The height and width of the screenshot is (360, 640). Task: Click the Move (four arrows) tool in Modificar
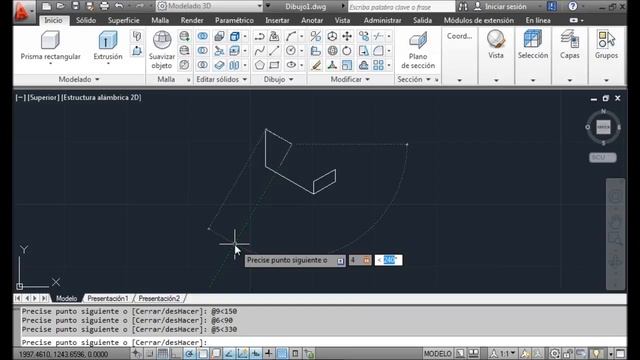tap(347, 36)
